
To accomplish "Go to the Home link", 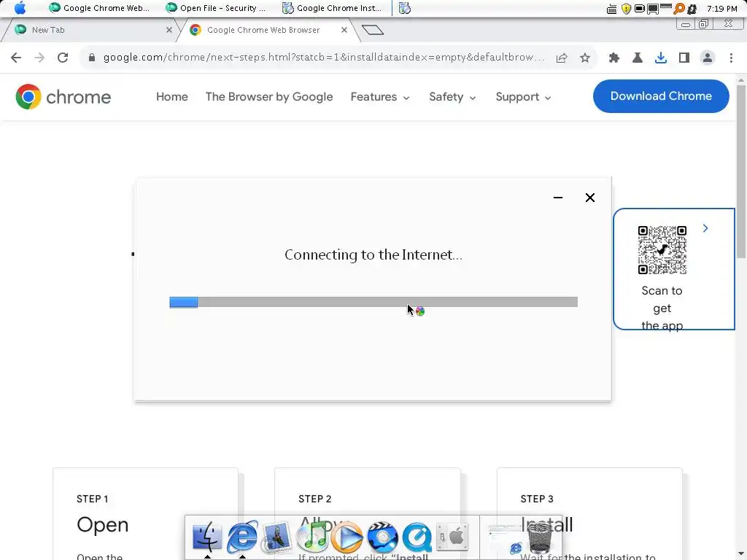I will (172, 97).
